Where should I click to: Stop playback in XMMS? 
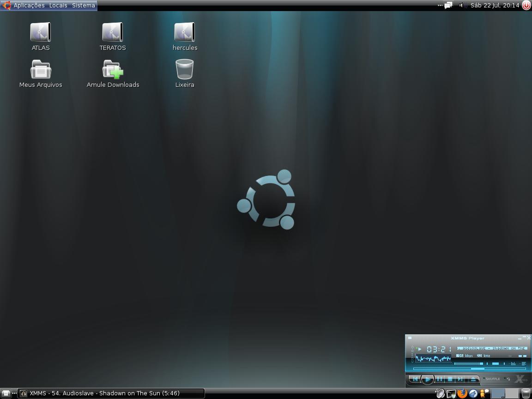(x=450, y=379)
